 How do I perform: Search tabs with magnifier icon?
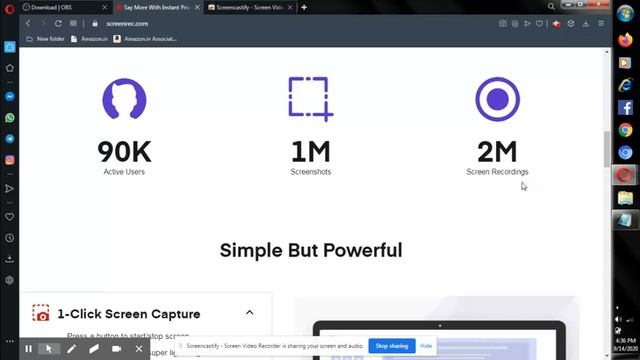[x=551, y=7]
